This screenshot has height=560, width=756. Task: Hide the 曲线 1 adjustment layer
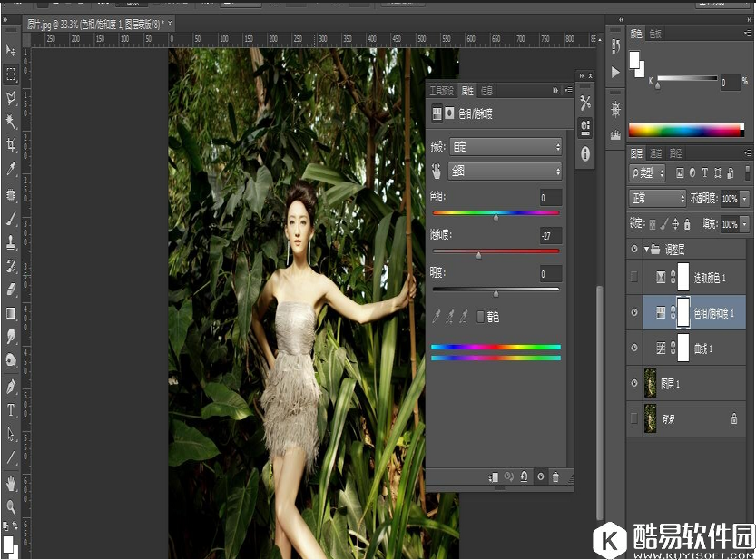coord(633,346)
